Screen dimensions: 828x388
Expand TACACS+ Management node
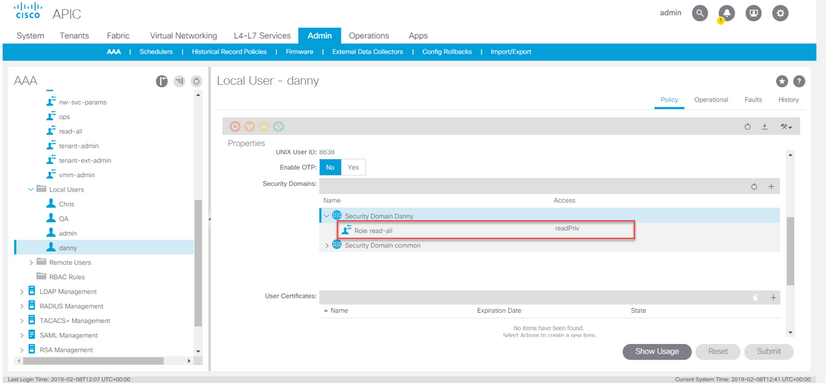[22, 320]
